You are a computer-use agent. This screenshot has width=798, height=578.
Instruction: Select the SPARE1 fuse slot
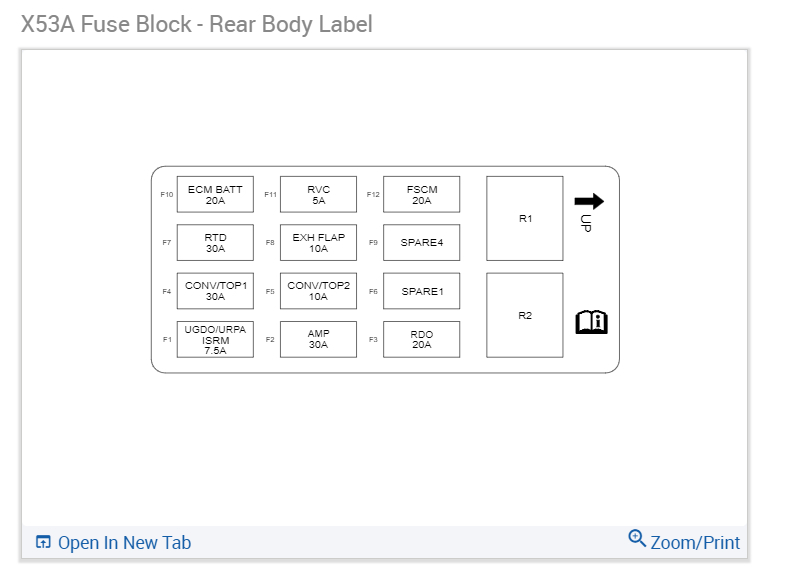[x=421, y=291]
